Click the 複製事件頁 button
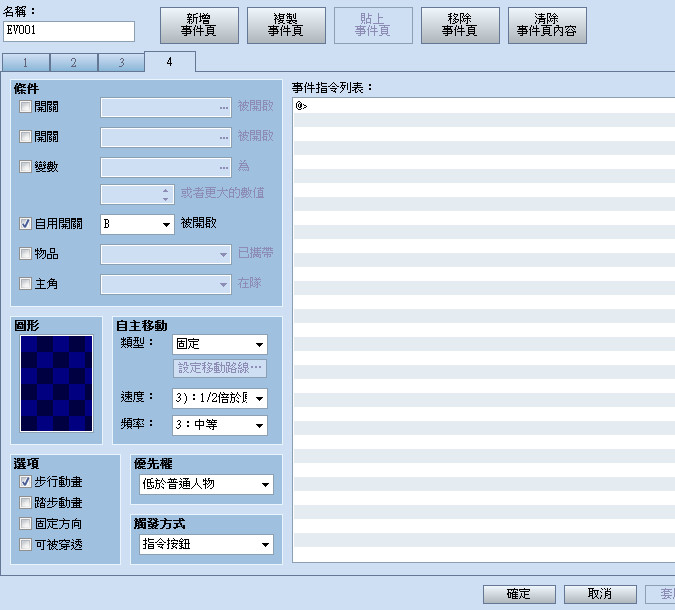This screenshot has height=610, width=675. coord(286,25)
